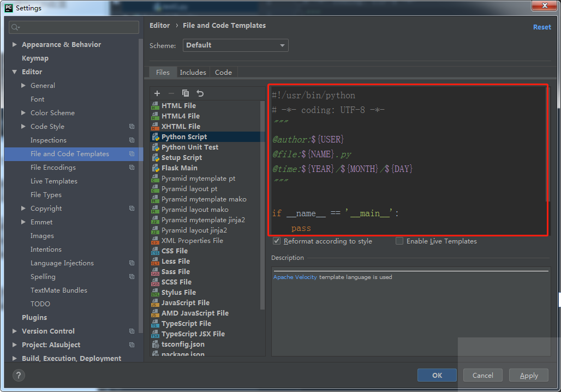Enable Live Templates checkbox

[399, 241]
